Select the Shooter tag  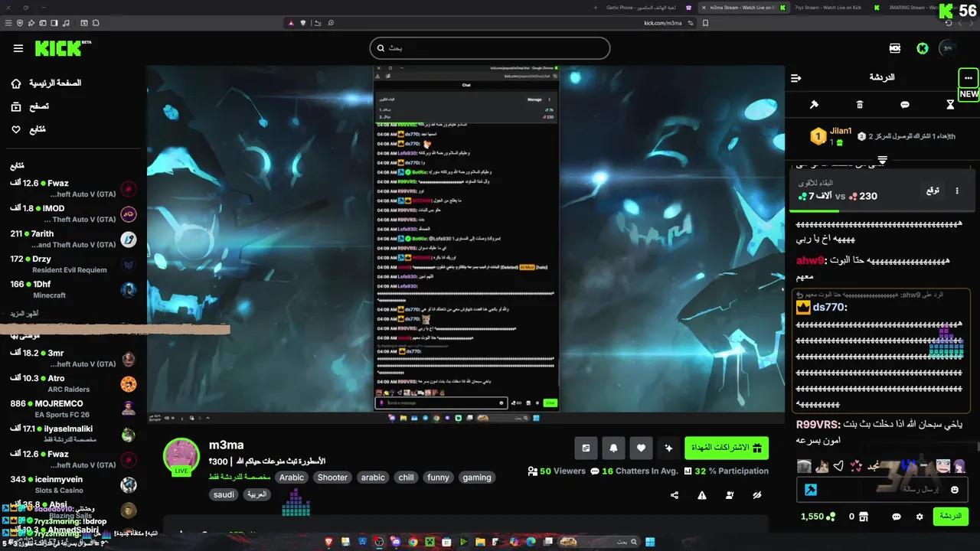(333, 478)
